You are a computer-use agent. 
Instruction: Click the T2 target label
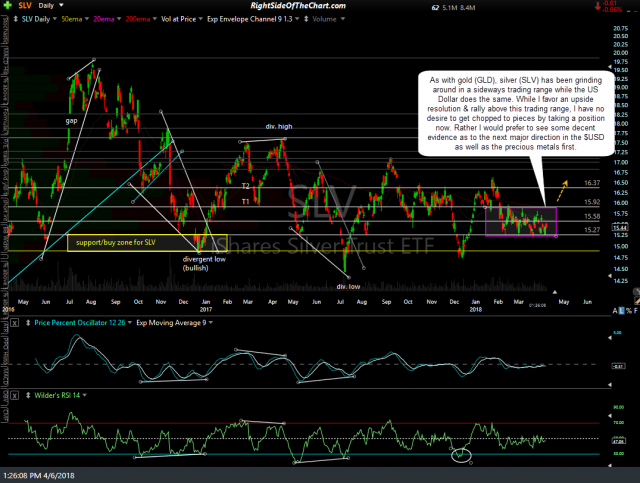point(245,186)
